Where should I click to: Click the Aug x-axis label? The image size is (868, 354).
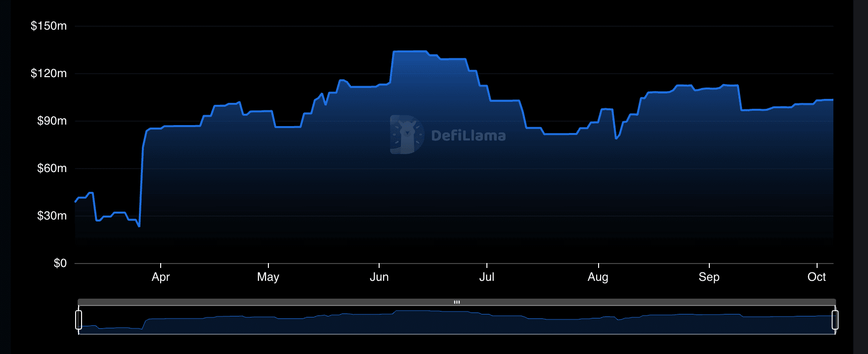click(x=598, y=277)
